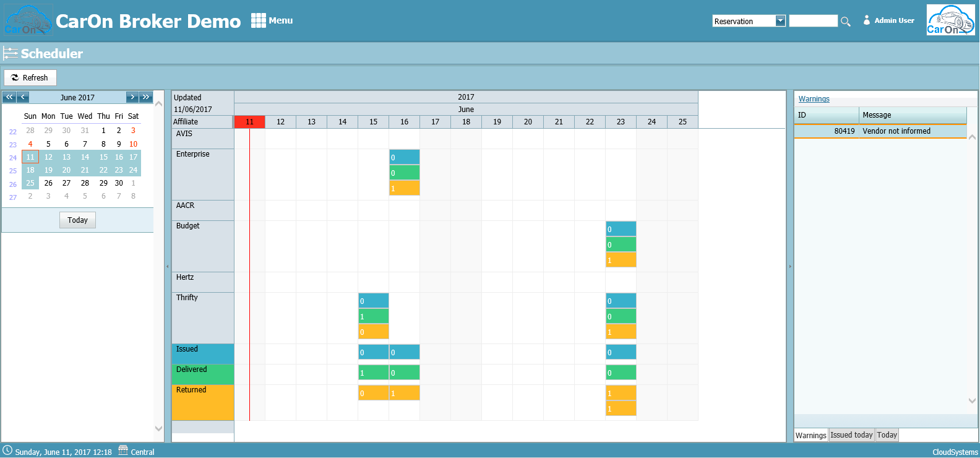Click Delivered total block on day 15
This screenshot has height=458, width=980.
point(374,373)
